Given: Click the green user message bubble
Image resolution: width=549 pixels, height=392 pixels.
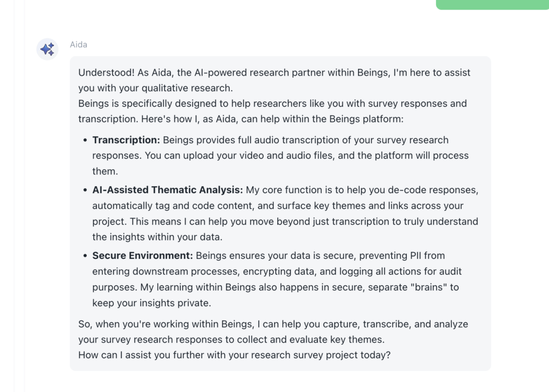Looking at the screenshot, I should (491, 4).
